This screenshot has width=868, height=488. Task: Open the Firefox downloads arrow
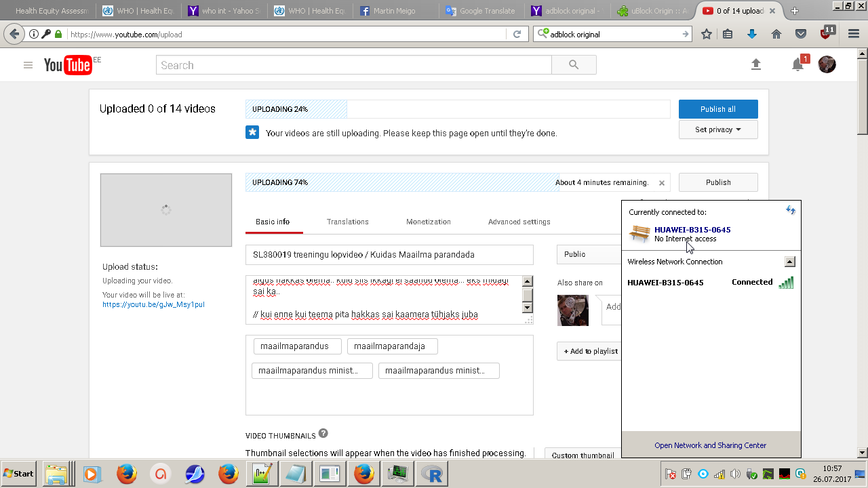point(751,34)
